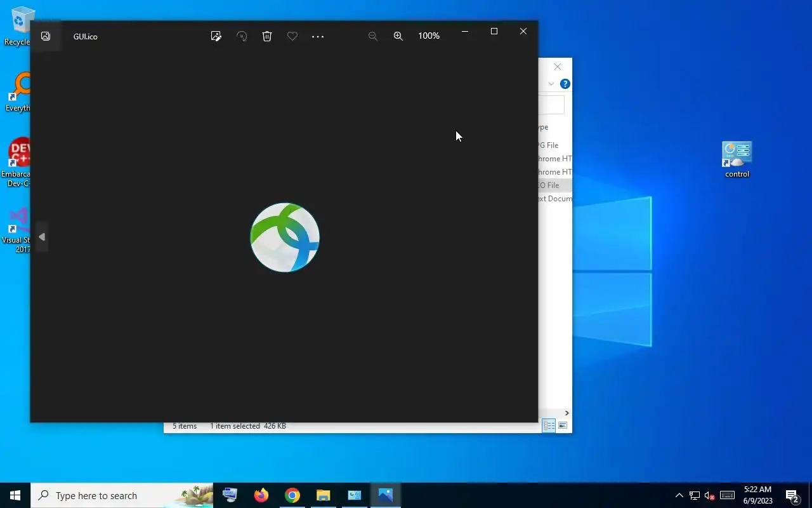Click the '1 item selected 426 KB' status text
Screen dimensions: 812x508
(x=248, y=426)
